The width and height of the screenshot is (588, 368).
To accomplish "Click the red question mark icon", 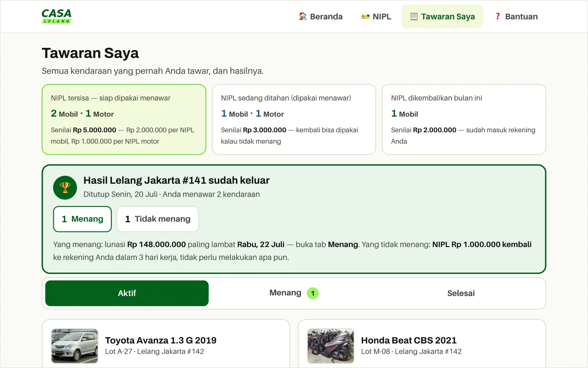I will [x=498, y=16].
